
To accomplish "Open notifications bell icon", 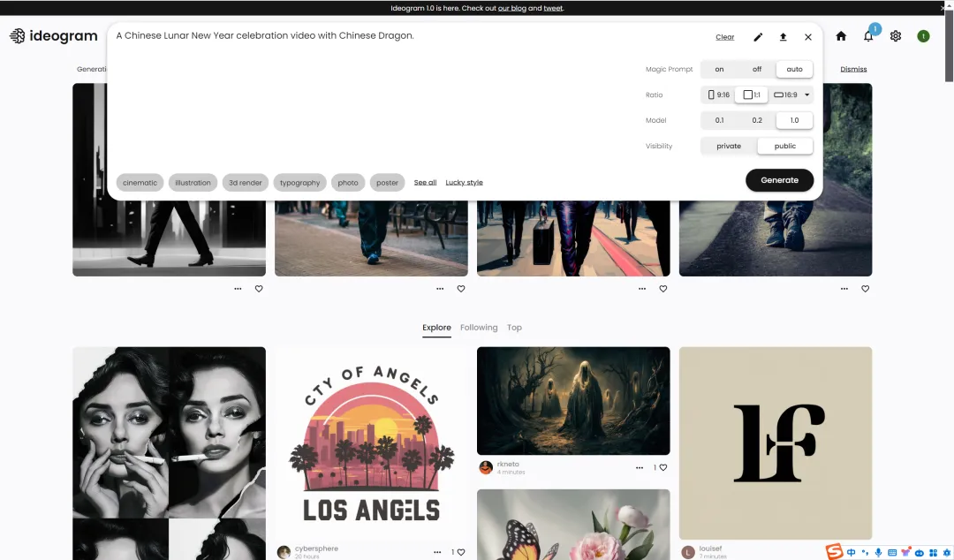I will click(x=868, y=36).
